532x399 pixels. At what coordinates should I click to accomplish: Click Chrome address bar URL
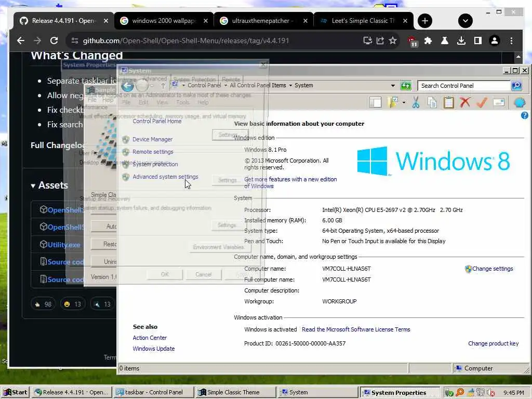point(186,41)
